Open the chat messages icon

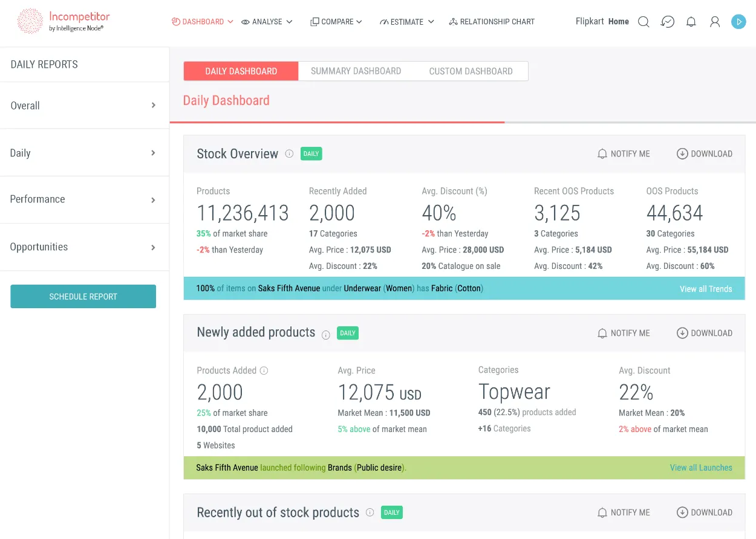[x=667, y=21]
